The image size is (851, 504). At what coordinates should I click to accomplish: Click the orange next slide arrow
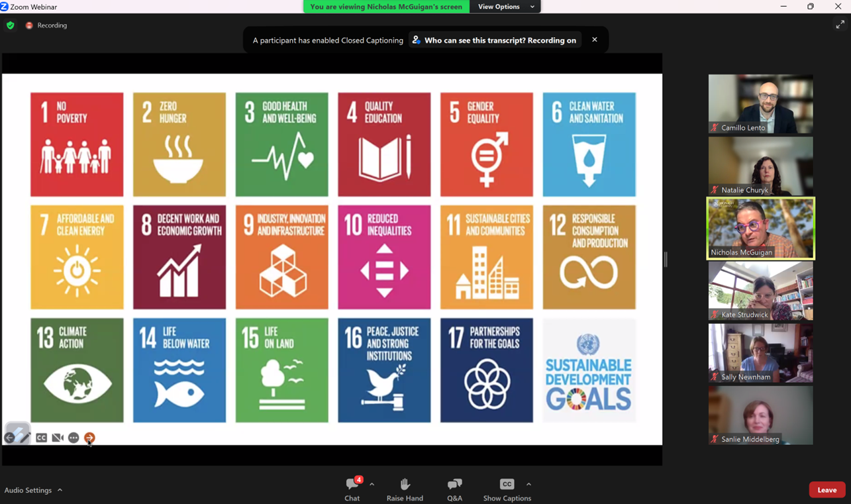[x=89, y=438]
